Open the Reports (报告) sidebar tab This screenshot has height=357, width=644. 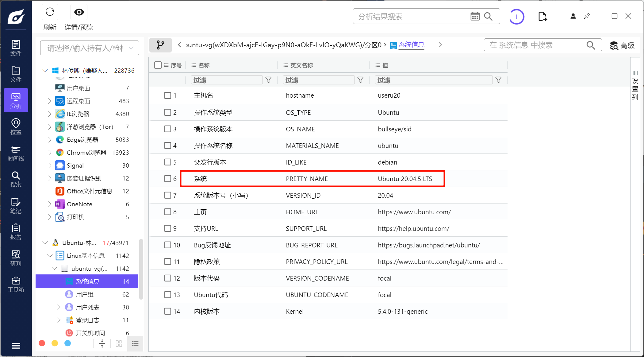16,232
